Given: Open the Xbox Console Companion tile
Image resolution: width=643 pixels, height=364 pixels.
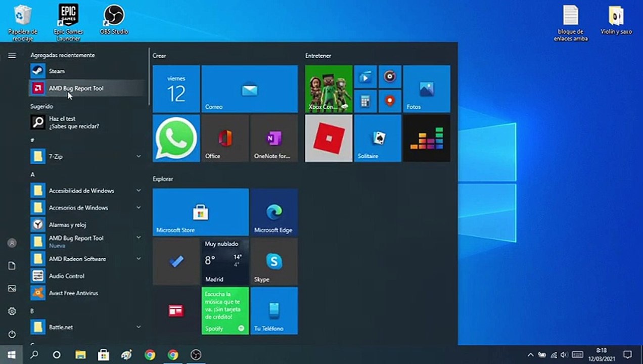Looking at the screenshot, I should coord(329,89).
